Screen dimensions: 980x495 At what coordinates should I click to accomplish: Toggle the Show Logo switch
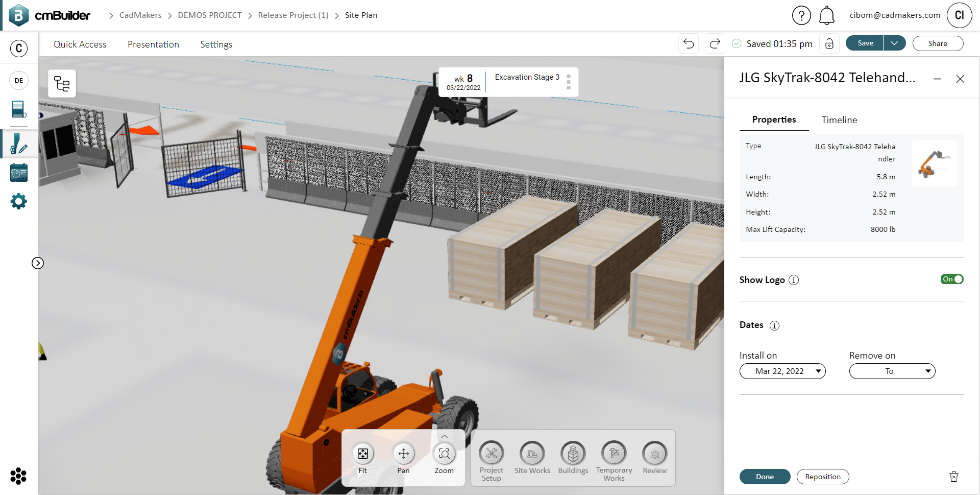tap(952, 279)
